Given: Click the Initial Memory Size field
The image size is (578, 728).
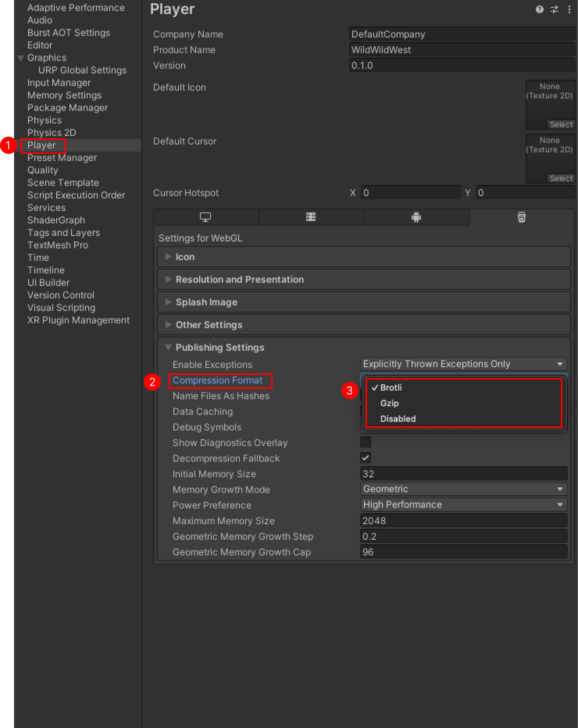Looking at the screenshot, I should point(464,474).
